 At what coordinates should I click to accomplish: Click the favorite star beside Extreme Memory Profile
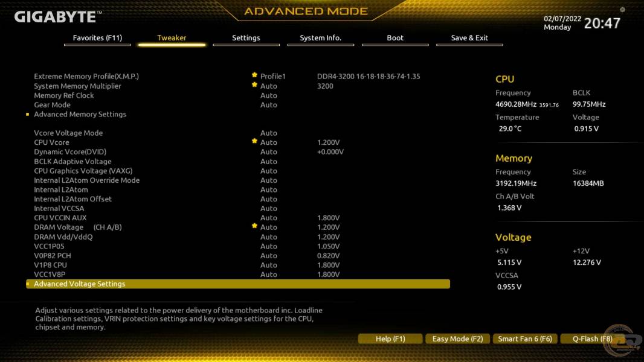(254, 75)
